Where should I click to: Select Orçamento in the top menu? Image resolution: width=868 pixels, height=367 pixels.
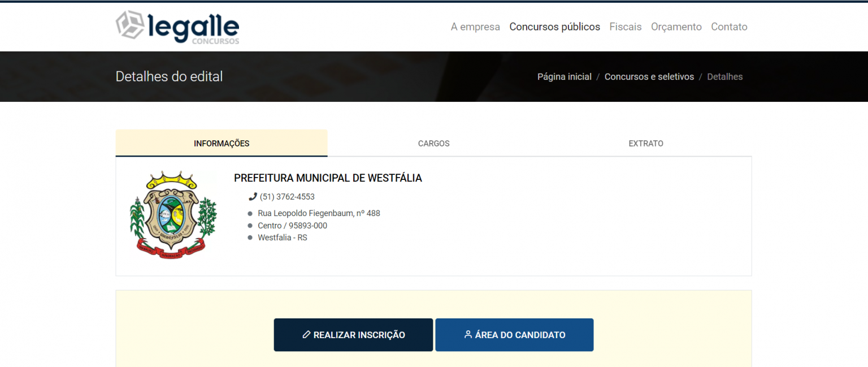click(676, 27)
